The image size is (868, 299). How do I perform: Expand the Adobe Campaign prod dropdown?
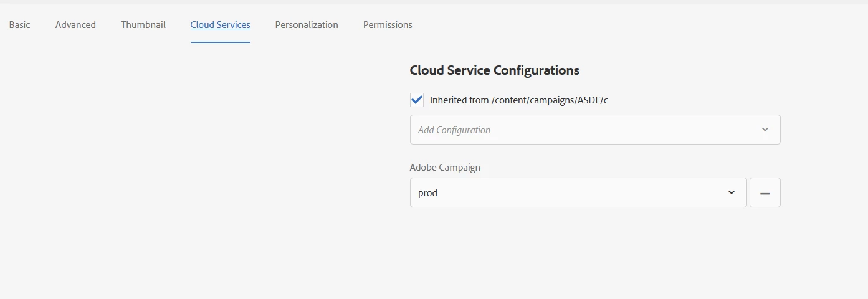(x=578, y=192)
